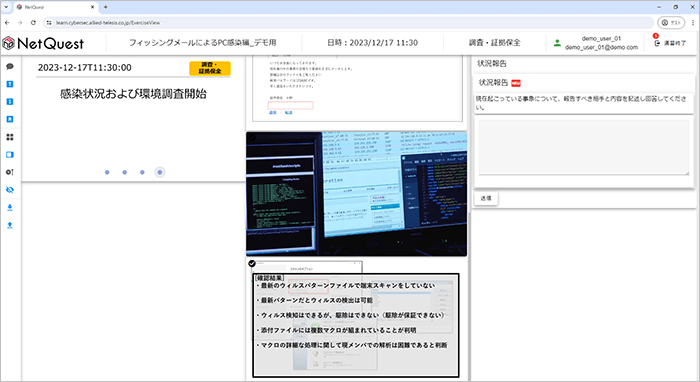Image resolution: width=700 pixels, height=382 pixels.
Task: Click the browser forward arrow
Action: point(20,22)
